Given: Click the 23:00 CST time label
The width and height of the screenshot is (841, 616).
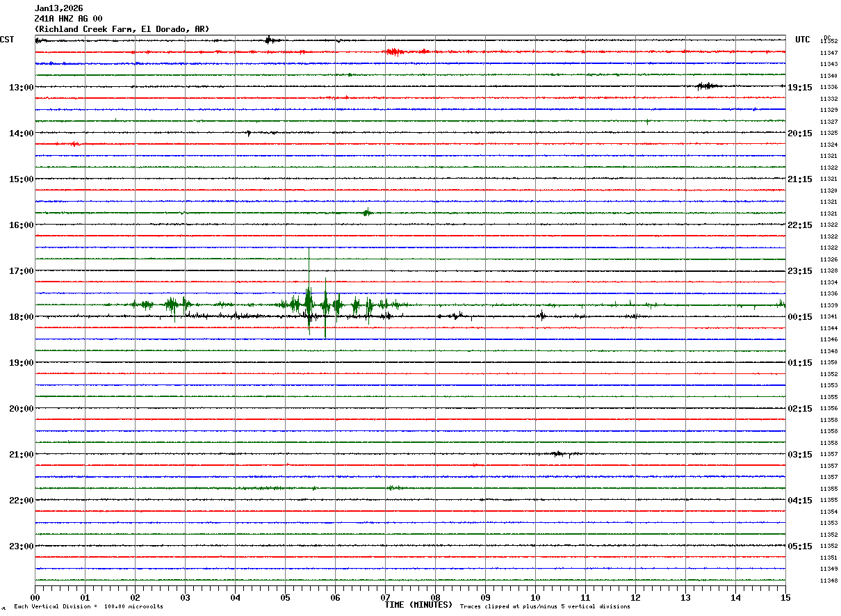Looking at the screenshot, I should [x=21, y=546].
